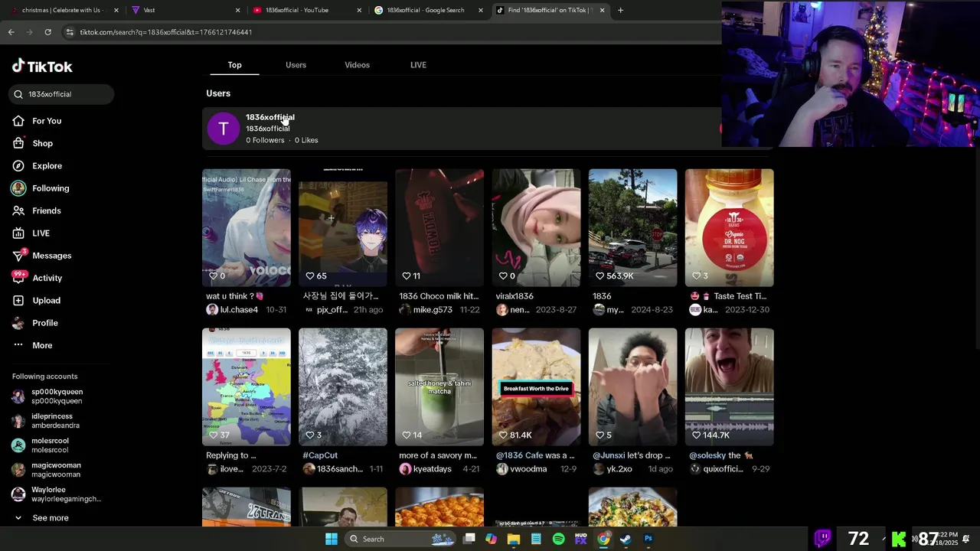Click the 1836xofficial user avatar
Screen dimensions: 980x551
coord(224,129)
